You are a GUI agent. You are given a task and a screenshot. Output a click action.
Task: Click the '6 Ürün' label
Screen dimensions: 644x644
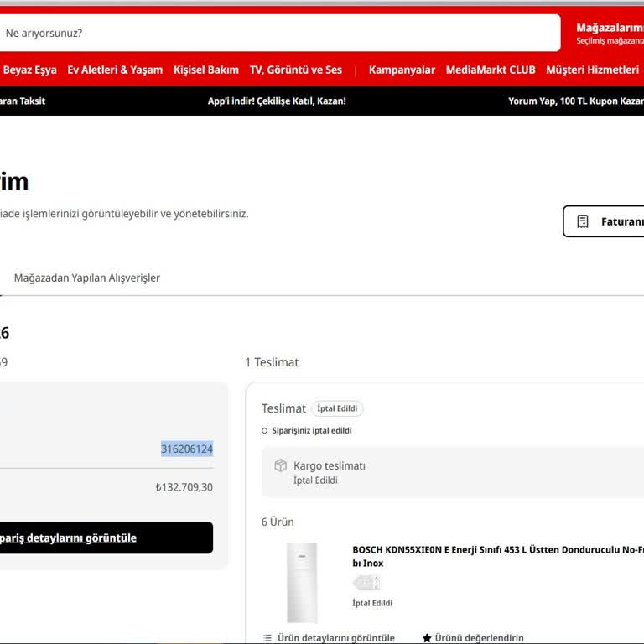[x=278, y=522]
